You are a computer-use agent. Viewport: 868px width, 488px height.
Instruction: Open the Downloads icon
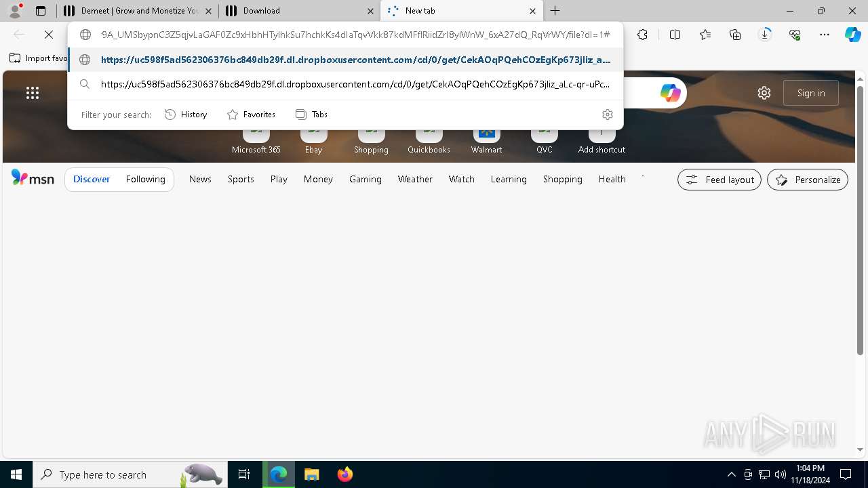(765, 35)
